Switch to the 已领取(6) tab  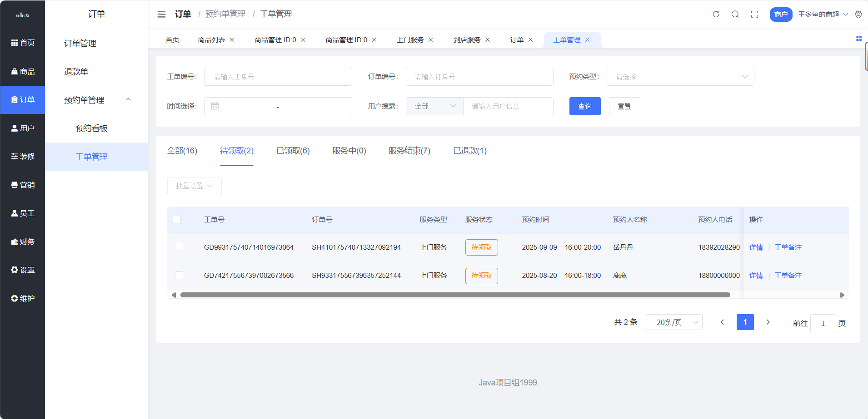click(293, 151)
